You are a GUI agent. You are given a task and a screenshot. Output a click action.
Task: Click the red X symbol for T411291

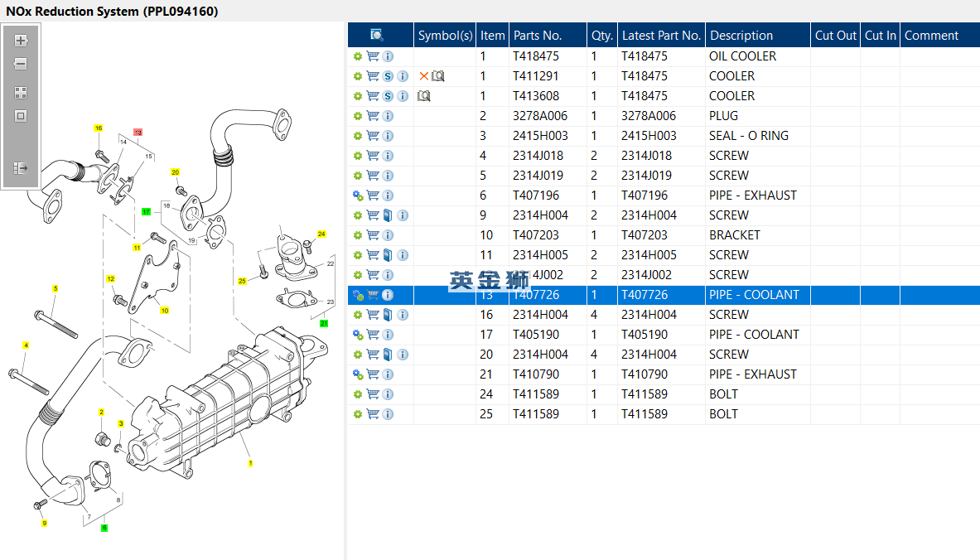pyautogui.click(x=424, y=76)
